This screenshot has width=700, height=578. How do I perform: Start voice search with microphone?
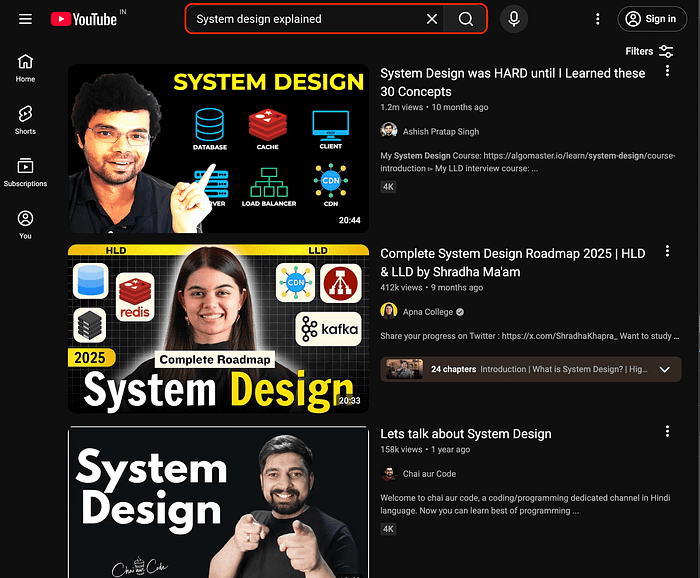(513, 19)
